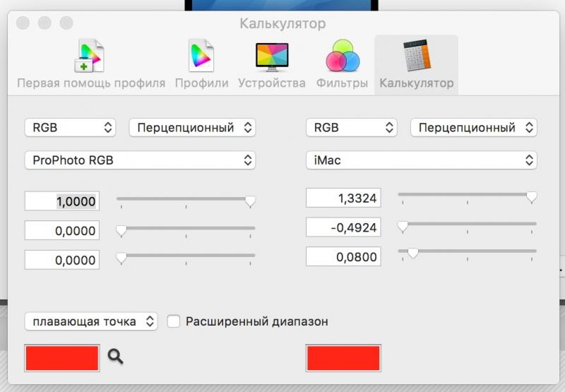This screenshot has height=392, width=565.
Task: Open the left Перцепционный rendering intent dropdown
Action: click(x=192, y=128)
